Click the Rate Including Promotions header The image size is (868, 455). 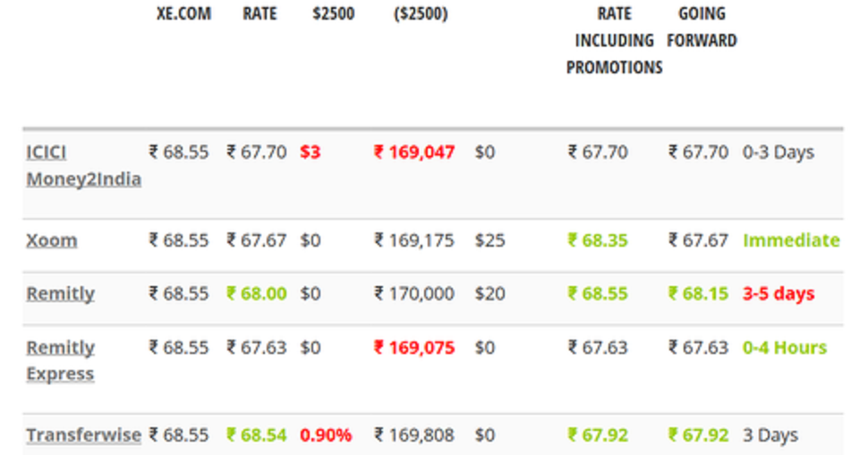615,40
